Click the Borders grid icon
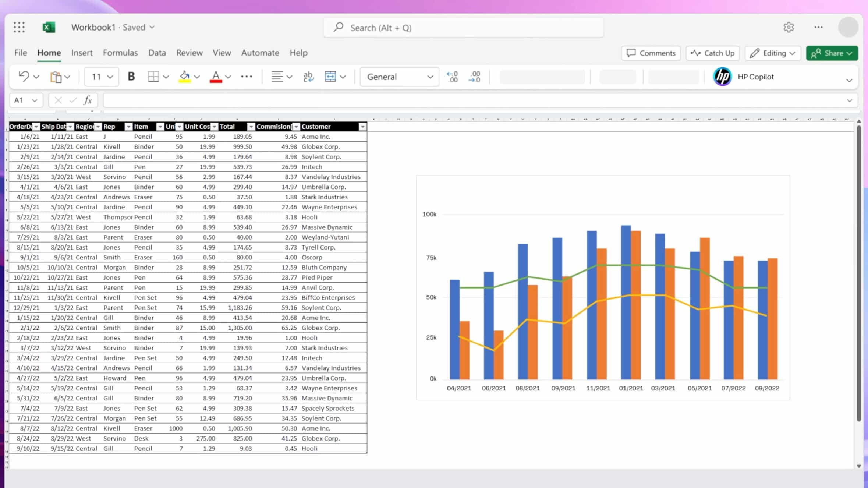The image size is (868, 488). (x=153, y=77)
